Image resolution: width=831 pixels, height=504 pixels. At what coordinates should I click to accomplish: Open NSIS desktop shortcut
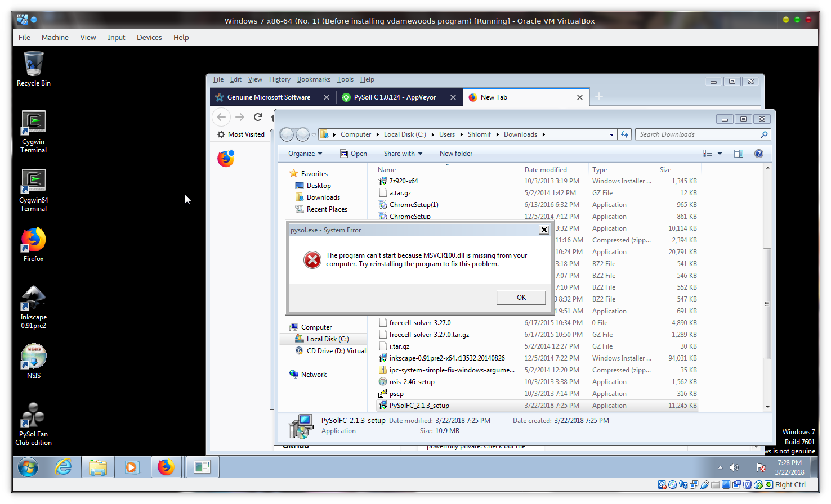pos(33,361)
